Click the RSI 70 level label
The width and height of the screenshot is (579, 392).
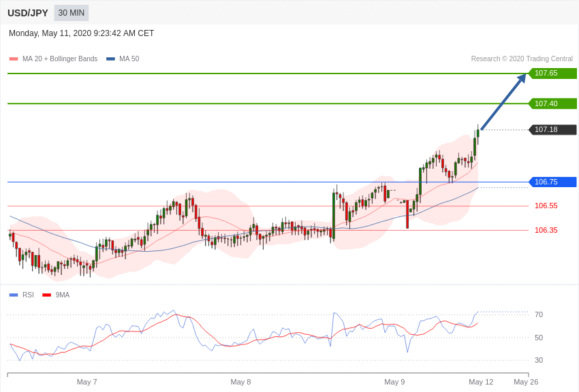(x=539, y=314)
